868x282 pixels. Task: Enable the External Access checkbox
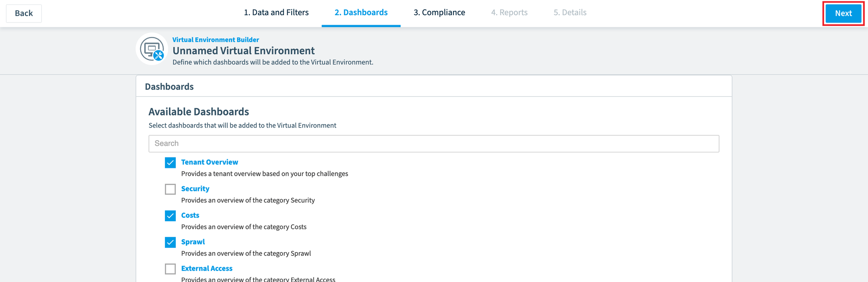[170, 269]
